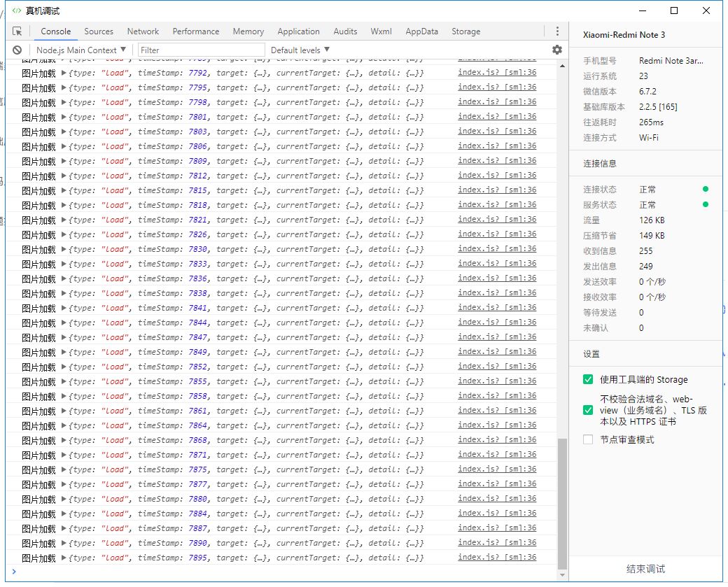Clear console with the ban icon
Screen dimensions: 728x587
pyautogui.click(x=17, y=50)
